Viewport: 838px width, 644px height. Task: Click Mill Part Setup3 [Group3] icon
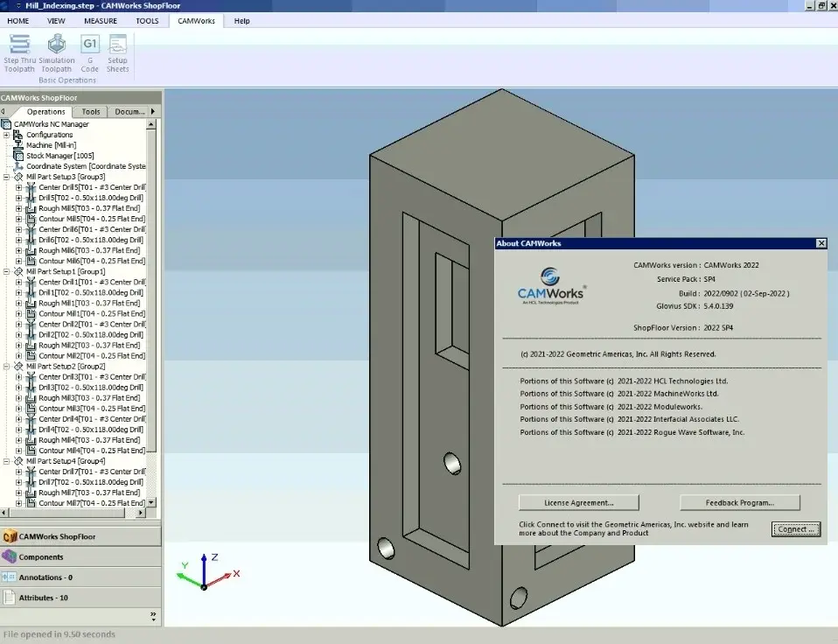tap(18, 177)
